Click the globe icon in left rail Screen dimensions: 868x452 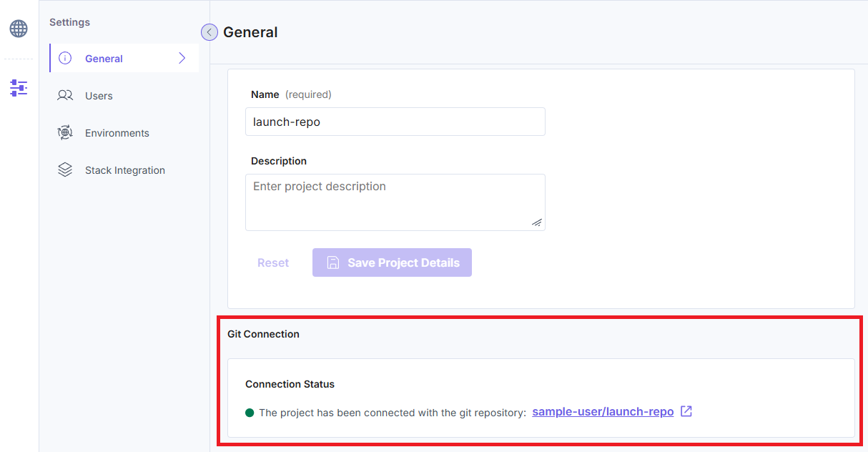tap(19, 29)
